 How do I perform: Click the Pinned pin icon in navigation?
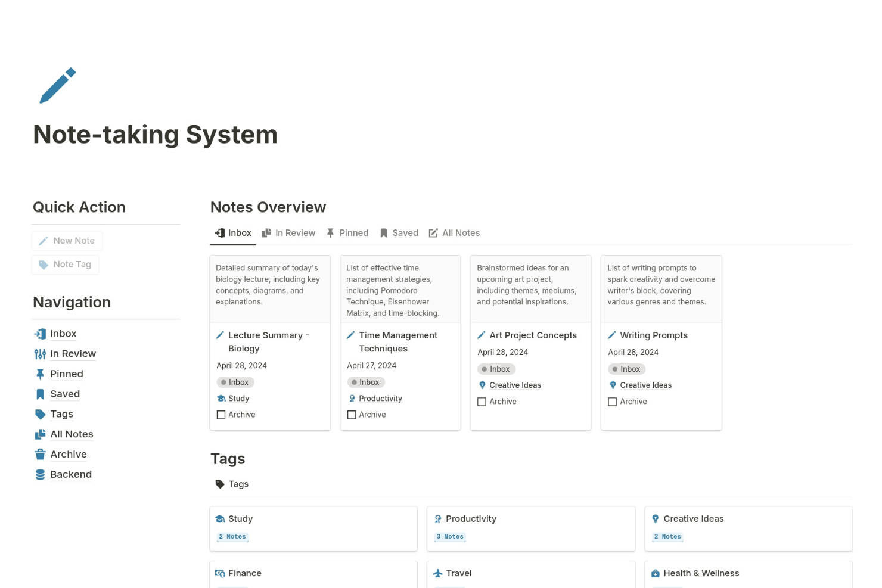[x=39, y=374]
